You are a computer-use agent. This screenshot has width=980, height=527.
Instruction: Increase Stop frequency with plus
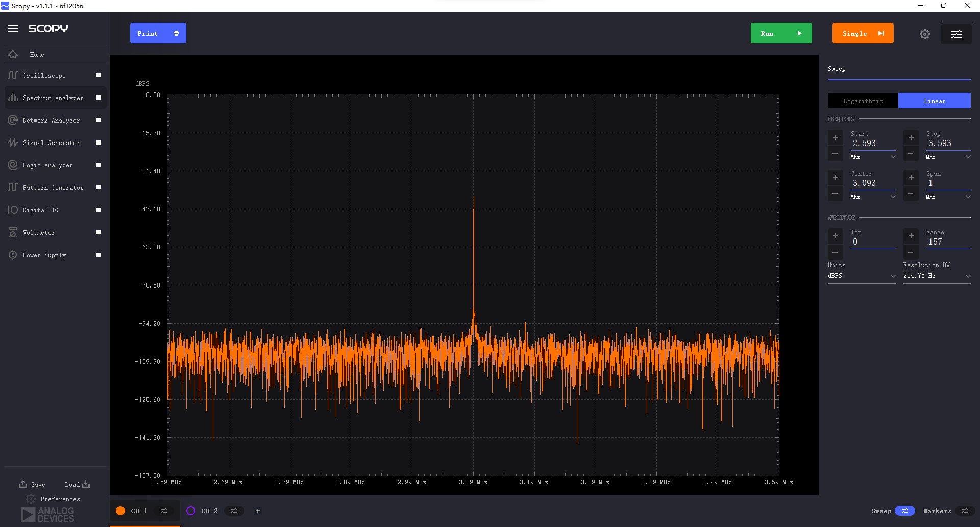[x=911, y=137]
